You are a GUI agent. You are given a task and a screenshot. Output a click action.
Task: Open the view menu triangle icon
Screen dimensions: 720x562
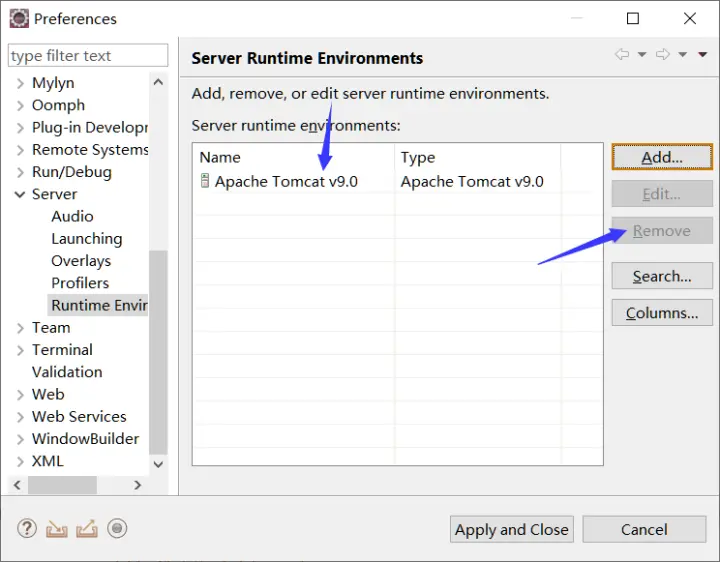coord(703,55)
